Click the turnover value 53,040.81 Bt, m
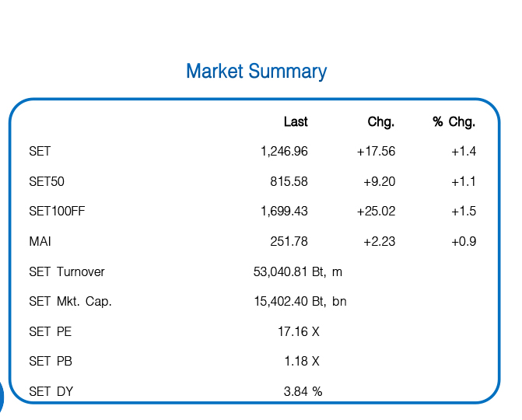The image size is (522, 420). tap(298, 272)
